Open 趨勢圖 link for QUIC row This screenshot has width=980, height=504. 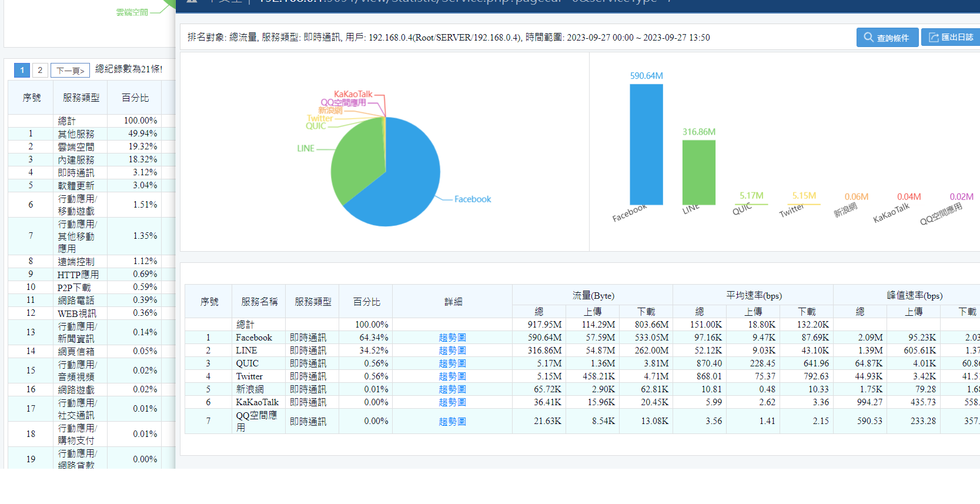point(452,363)
